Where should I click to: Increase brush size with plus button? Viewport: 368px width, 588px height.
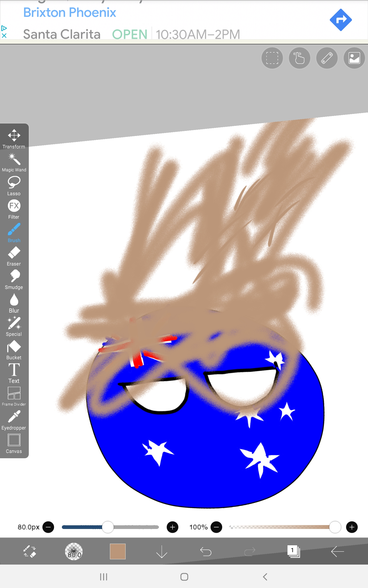pos(172,527)
